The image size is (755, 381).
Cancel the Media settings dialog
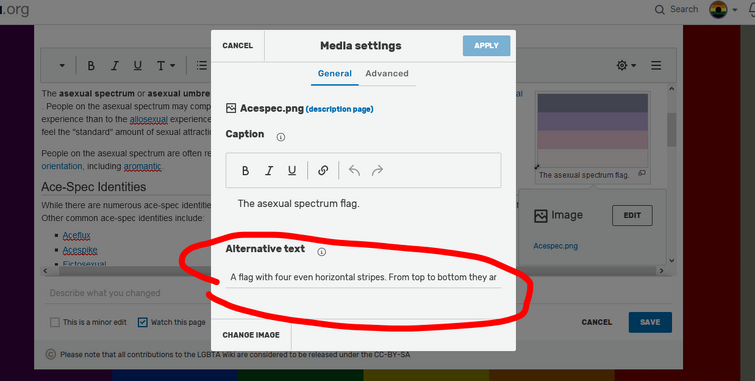[237, 46]
